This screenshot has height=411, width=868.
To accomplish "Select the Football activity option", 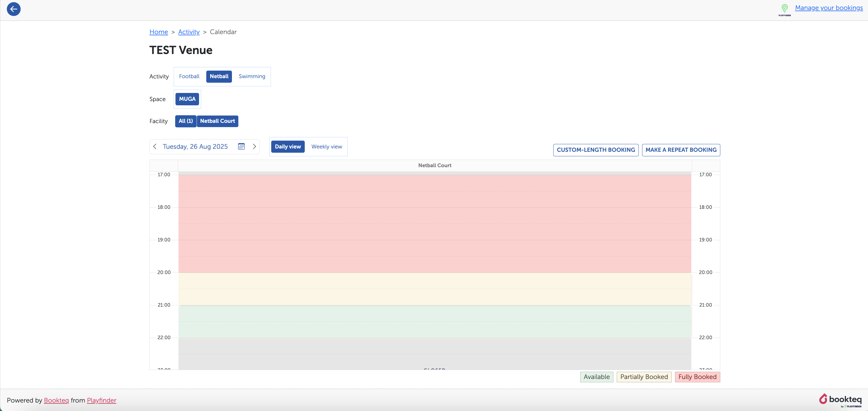I will 189,76.
